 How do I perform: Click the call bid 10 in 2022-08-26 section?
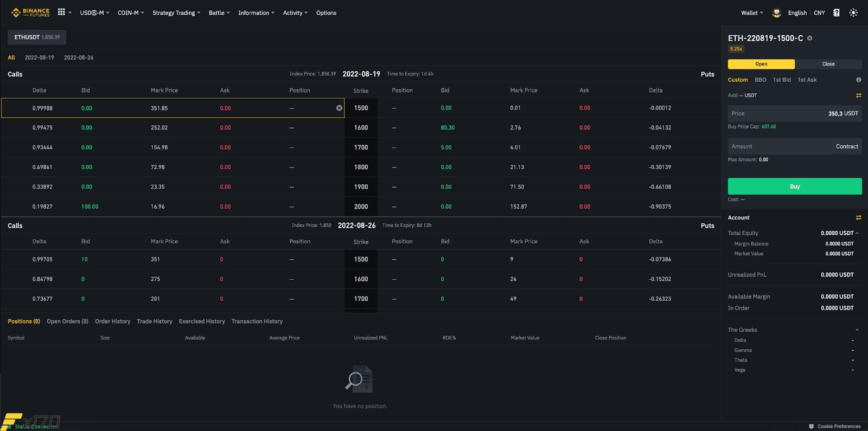(x=85, y=259)
